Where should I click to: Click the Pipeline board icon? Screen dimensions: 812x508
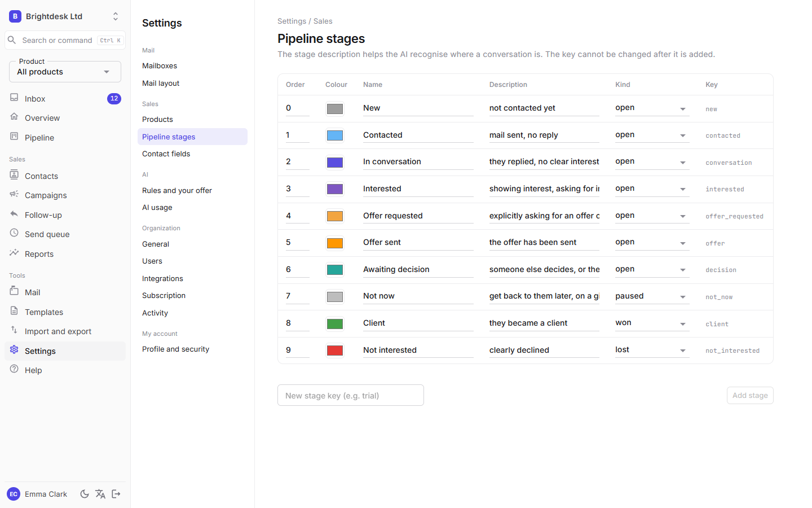[14, 137]
